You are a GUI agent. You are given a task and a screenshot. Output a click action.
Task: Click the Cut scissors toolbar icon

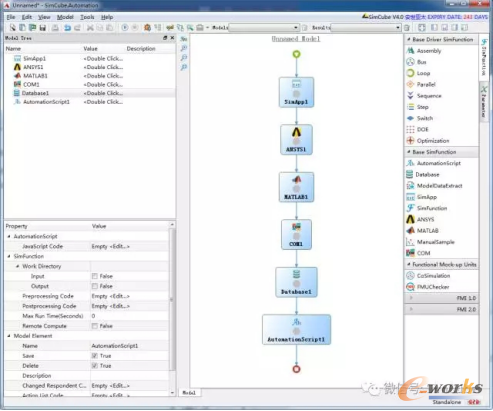pos(90,28)
